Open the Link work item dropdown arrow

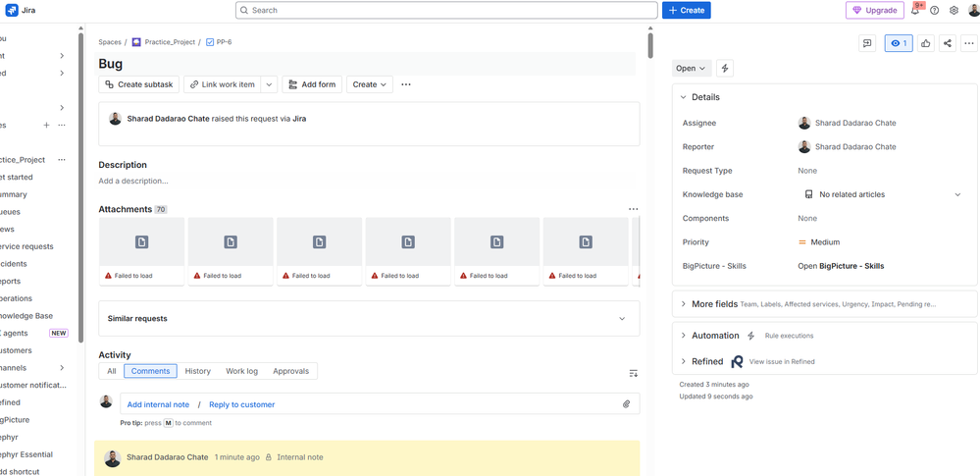[x=270, y=84]
